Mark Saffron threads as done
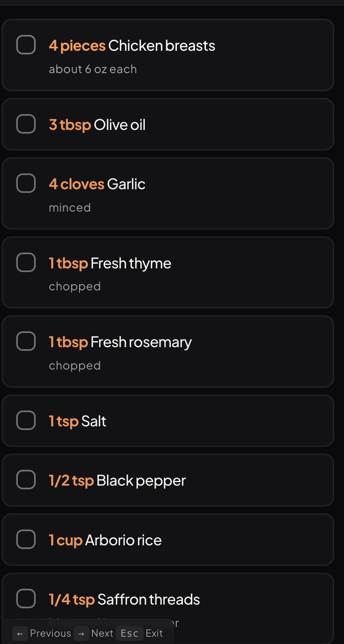Image resolution: width=344 pixels, height=644 pixels. pos(26,599)
